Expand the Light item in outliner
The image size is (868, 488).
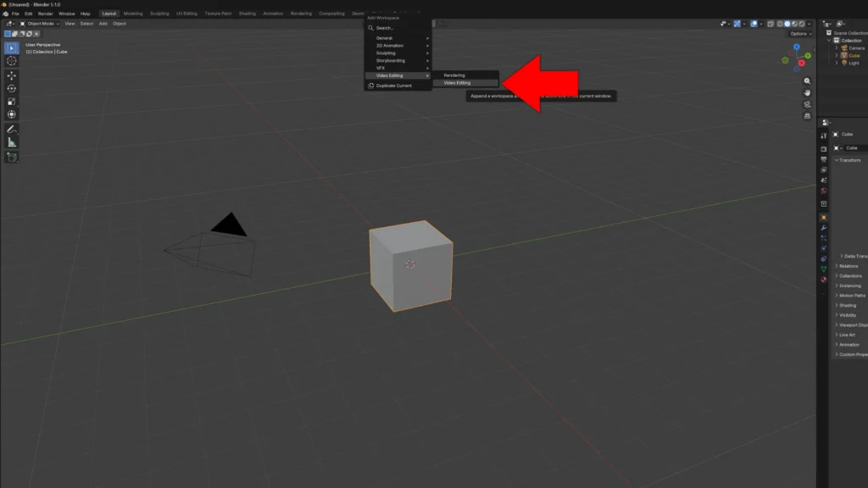837,63
